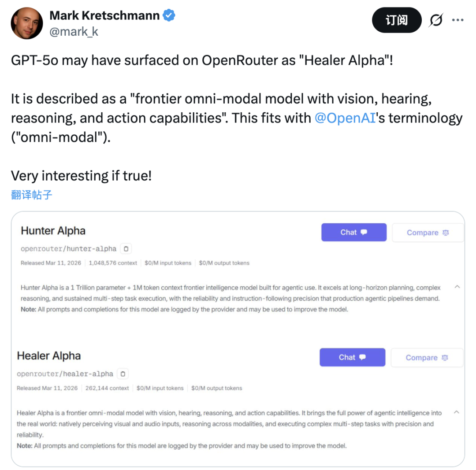Open the three-dot more options menu

click(458, 20)
